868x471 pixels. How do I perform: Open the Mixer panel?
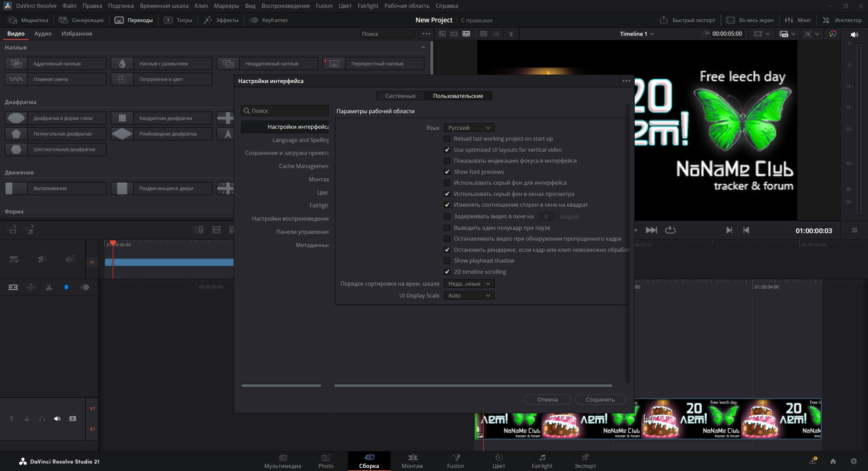798,20
